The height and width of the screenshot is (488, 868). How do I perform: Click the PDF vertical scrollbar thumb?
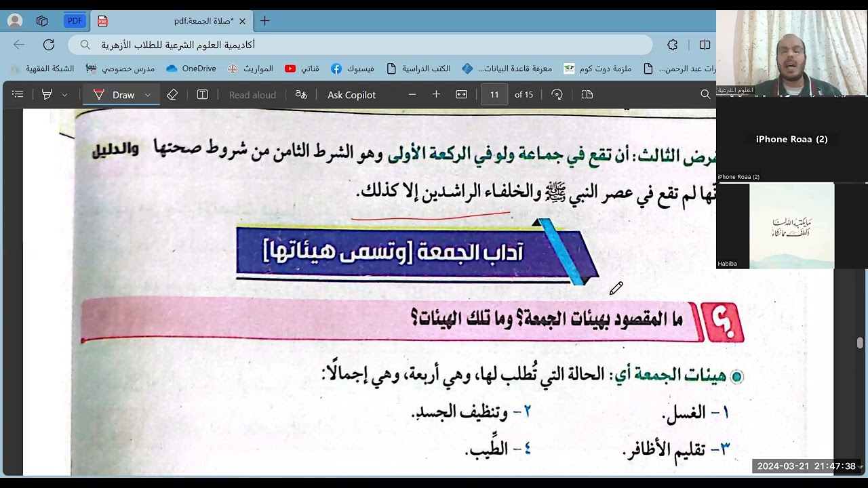coord(860,343)
